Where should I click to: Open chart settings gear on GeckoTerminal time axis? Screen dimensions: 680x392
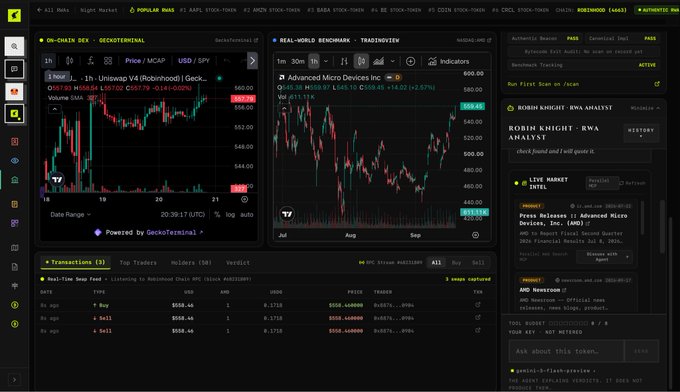click(x=245, y=199)
